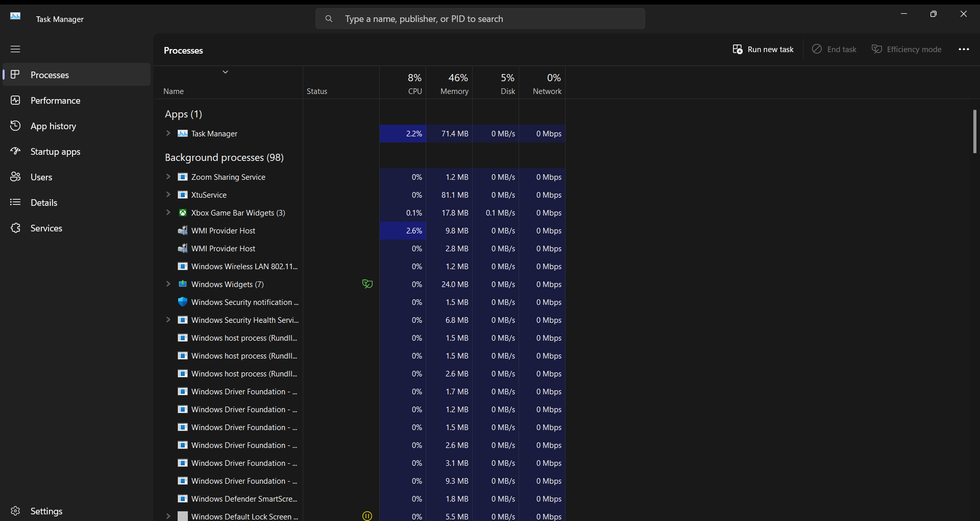Click efficiency mode leaf on Windows Widgets
980x521 pixels.
click(x=367, y=284)
